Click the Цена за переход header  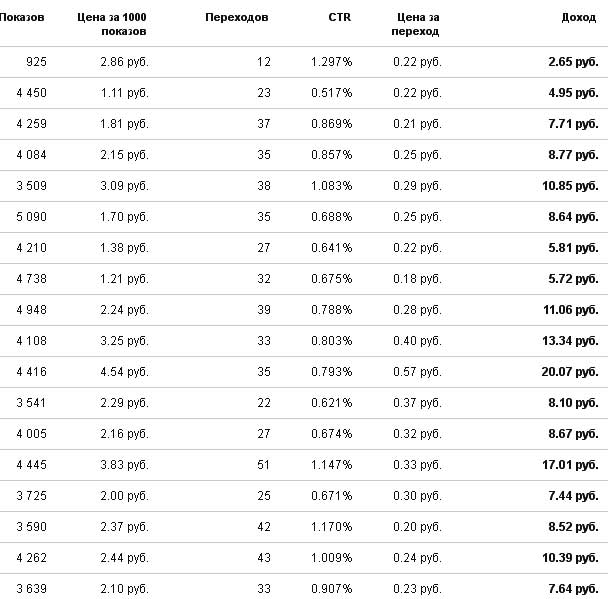(415, 24)
